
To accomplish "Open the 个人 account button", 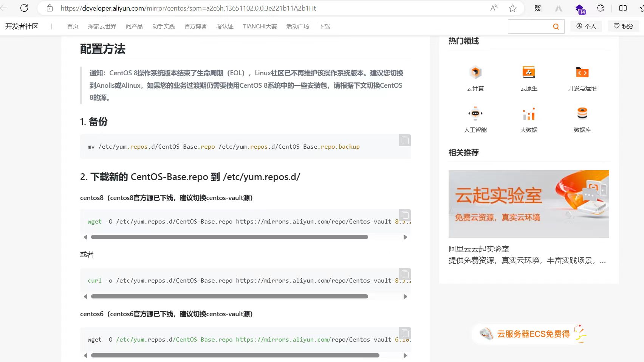I will pos(586,26).
